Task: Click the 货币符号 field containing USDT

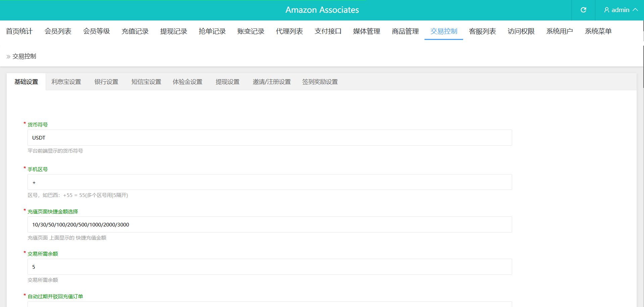Action: (269, 138)
